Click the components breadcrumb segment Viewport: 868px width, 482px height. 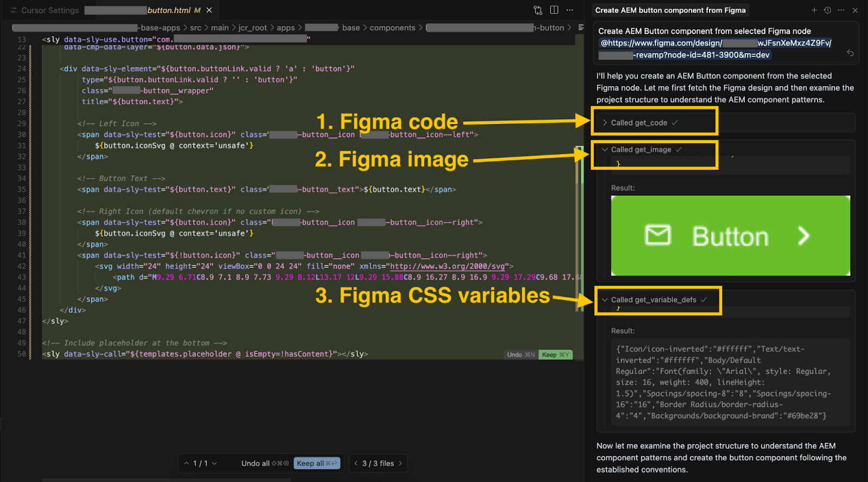(x=392, y=28)
